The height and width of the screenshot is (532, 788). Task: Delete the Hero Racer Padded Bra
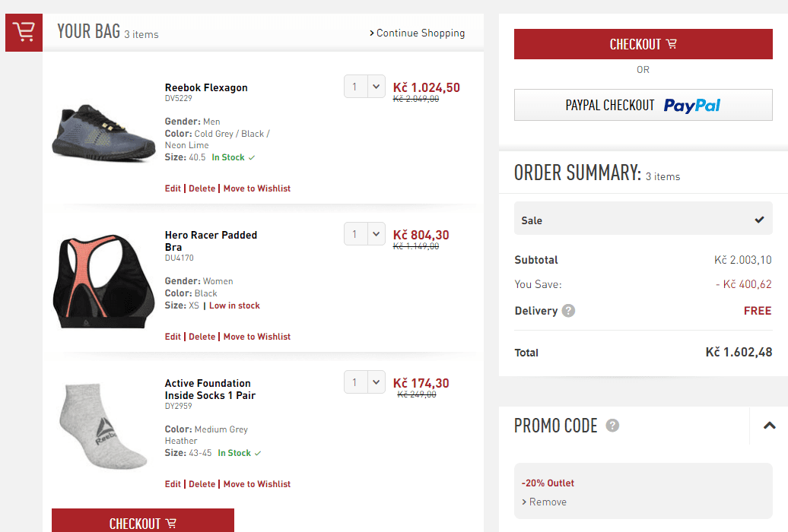pyautogui.click(x=202, y=337)
